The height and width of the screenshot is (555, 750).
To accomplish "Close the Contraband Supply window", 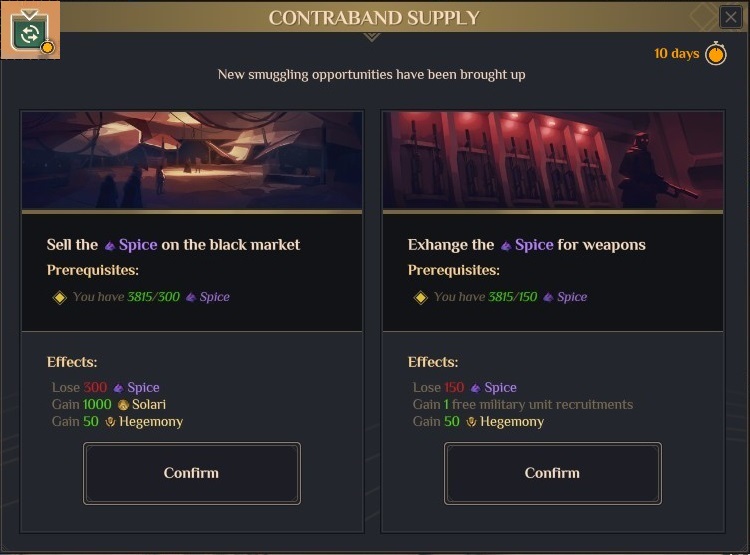I will coord(731,17).
